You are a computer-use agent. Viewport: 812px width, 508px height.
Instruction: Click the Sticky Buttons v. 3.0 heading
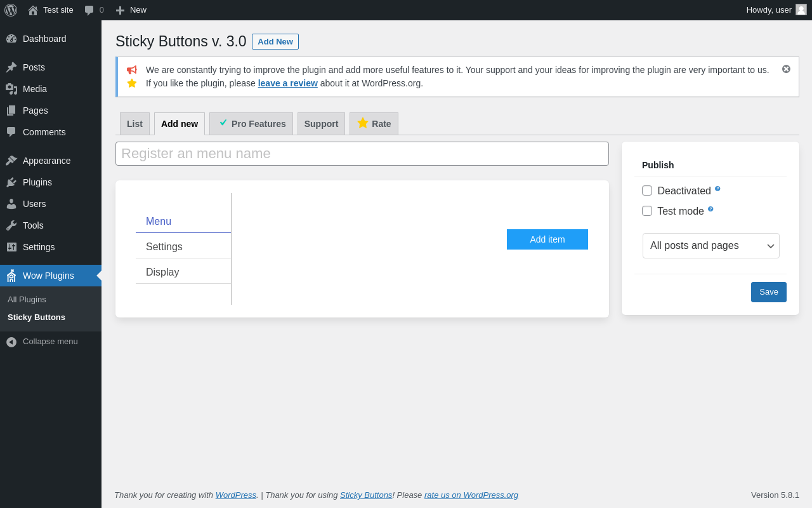point(181,41)
